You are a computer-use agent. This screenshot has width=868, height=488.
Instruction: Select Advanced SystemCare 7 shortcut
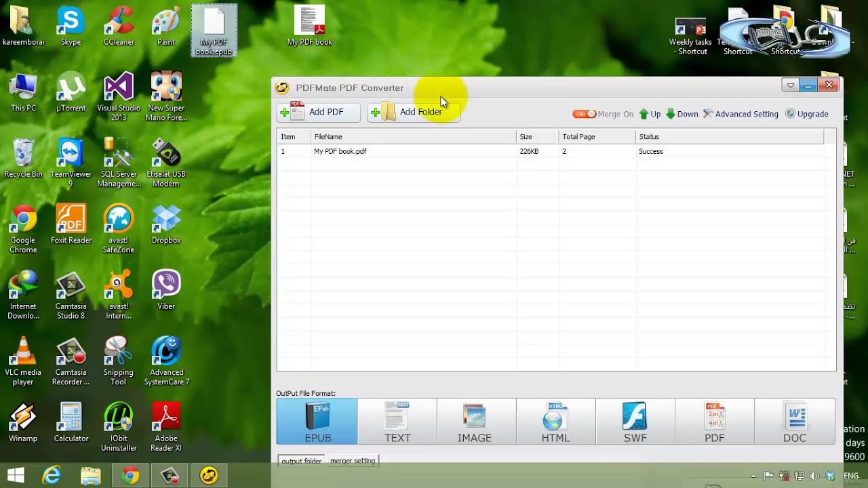coord(166,361)
